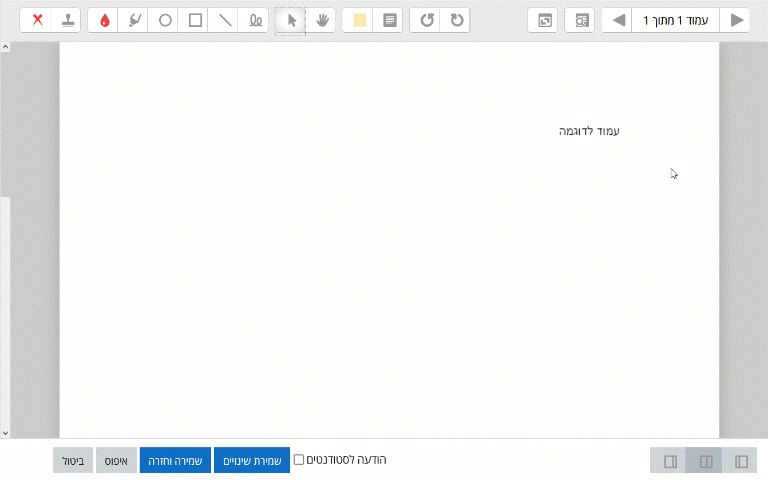Image resolution: width=768 pixels, height=480 pixels.
Task: Collapse the right panel via layout icon
Action: click(x=670, y=461)
